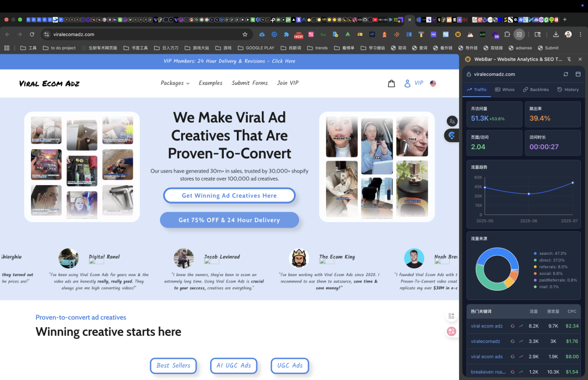Click the floating grid-plus icon on page
The height and width of the screenshot is (380, 588).
coord(451,316)
